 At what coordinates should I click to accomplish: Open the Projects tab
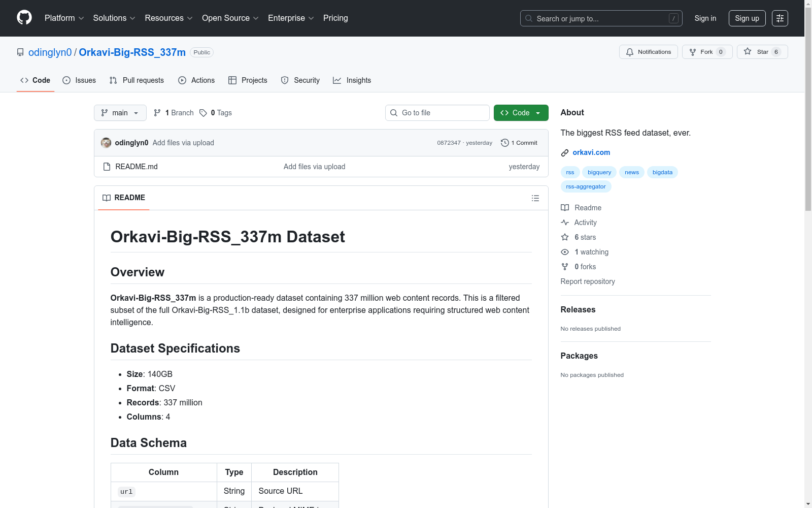click(248, 80)
